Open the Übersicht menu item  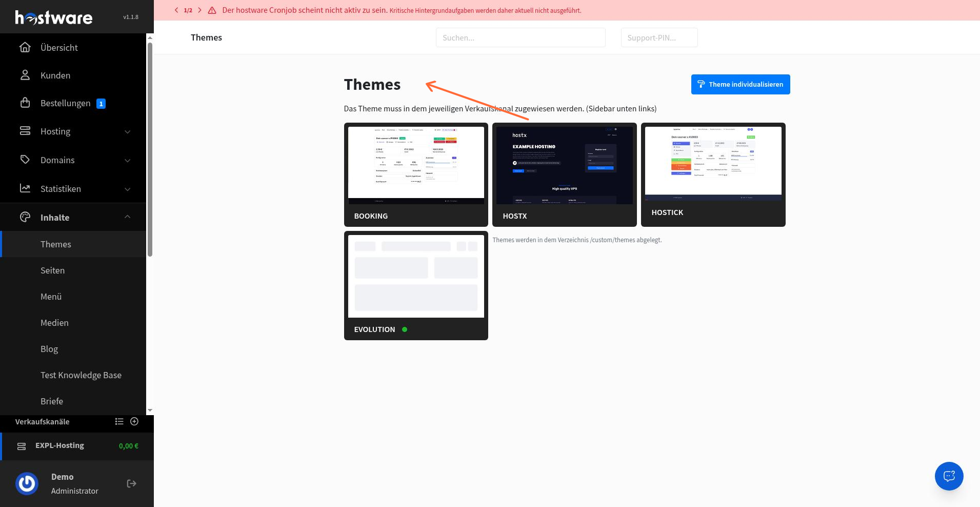73,47
